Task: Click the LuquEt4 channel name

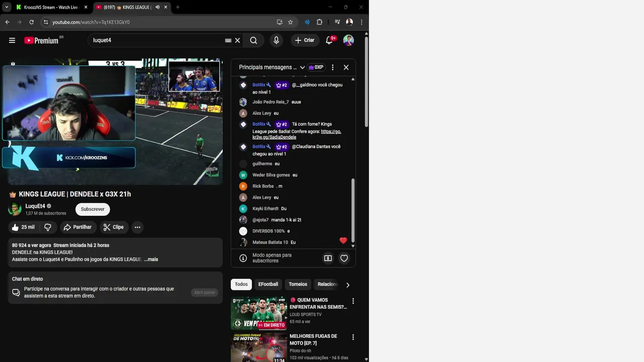Action: 35,206
